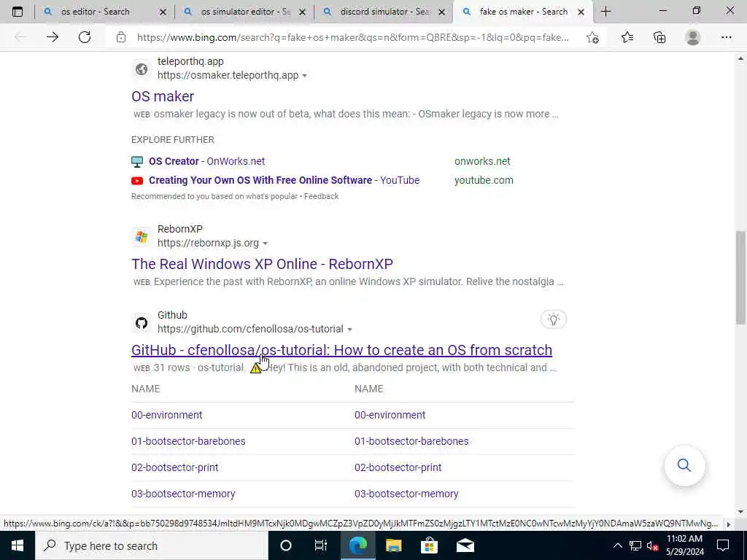Open Cortana circle on the taskbar
Viewport: 747px width, 560px height.
286,545
